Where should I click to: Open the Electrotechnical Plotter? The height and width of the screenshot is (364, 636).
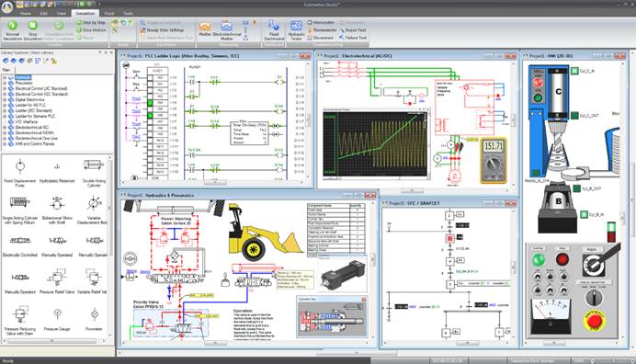[226, 30]
